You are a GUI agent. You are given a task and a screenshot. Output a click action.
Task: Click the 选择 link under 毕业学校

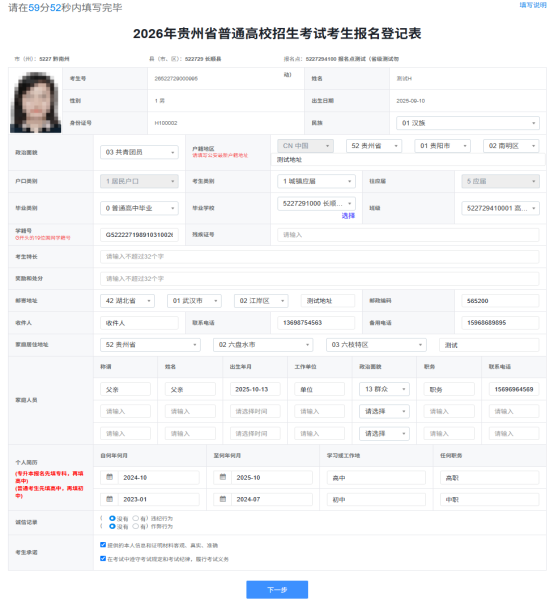pos(348,216)
